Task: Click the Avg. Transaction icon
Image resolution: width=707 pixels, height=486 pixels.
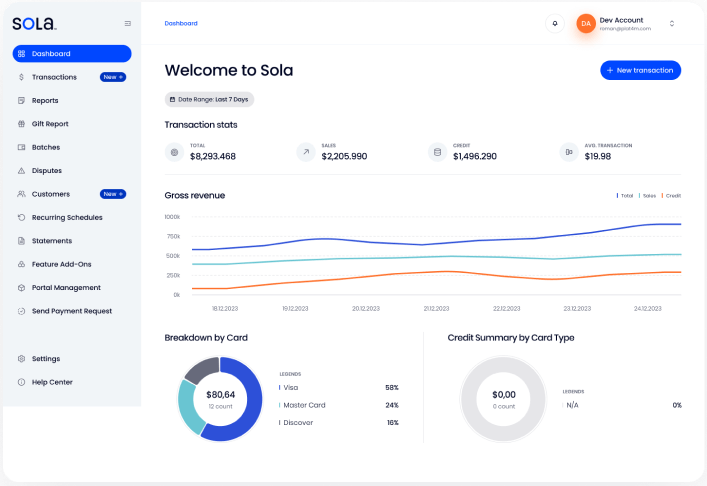Action: click(568, 152)
